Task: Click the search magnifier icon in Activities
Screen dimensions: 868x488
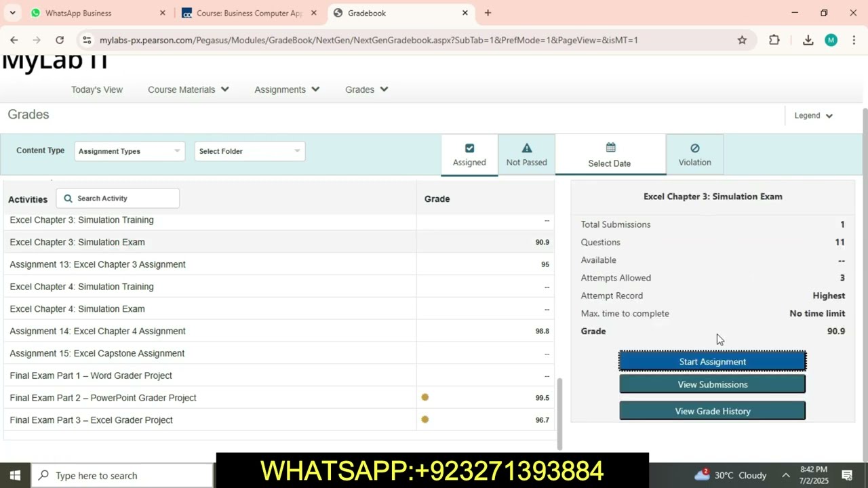Action: pyautogui.click(x=68, y=199)
